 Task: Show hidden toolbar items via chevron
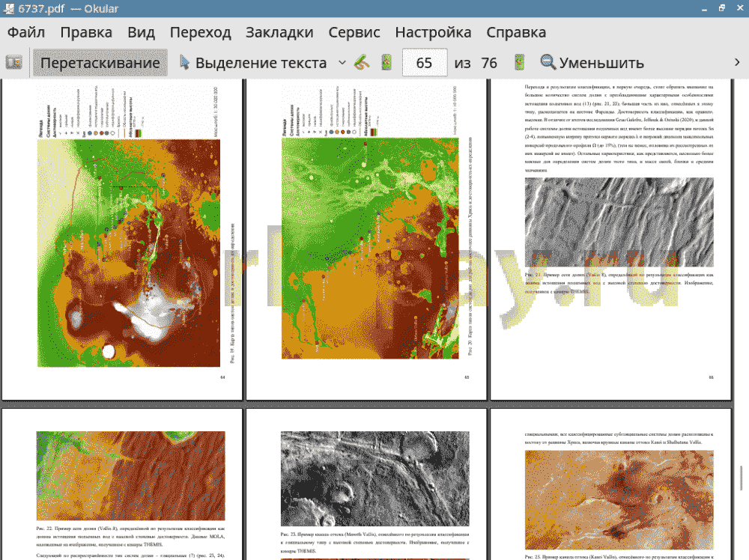pos(737,63)
